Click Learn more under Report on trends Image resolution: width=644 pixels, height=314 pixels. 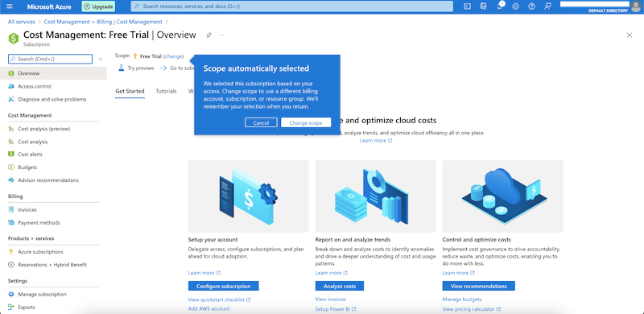click(x=332, y=273)
